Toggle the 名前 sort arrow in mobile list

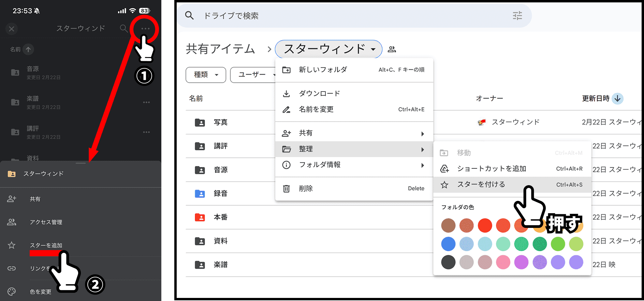click(x=28, y=50)
